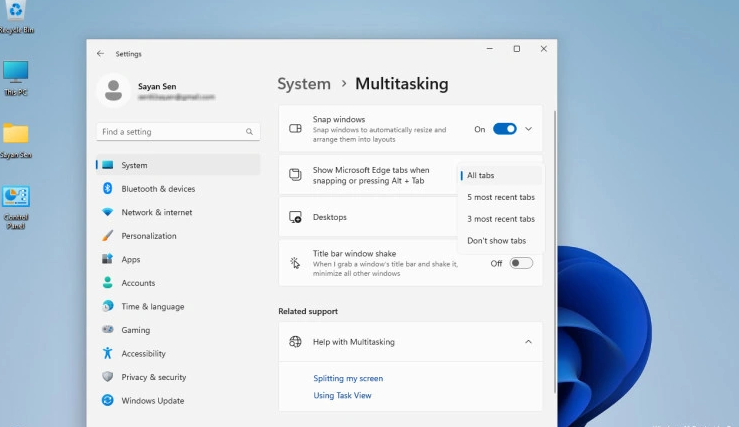Open Windows Update page
The height and width of the screenshot is (427, 739).
[152, 400]
